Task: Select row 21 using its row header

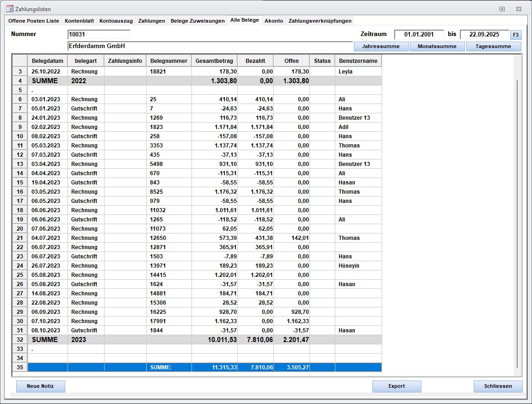Action: [x=20, y=238]
